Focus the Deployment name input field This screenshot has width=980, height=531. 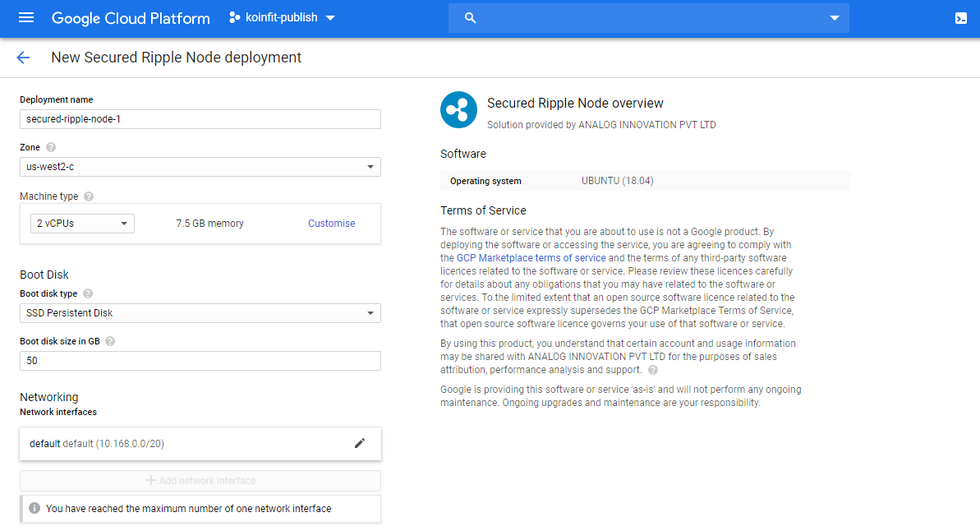[200, 119]
